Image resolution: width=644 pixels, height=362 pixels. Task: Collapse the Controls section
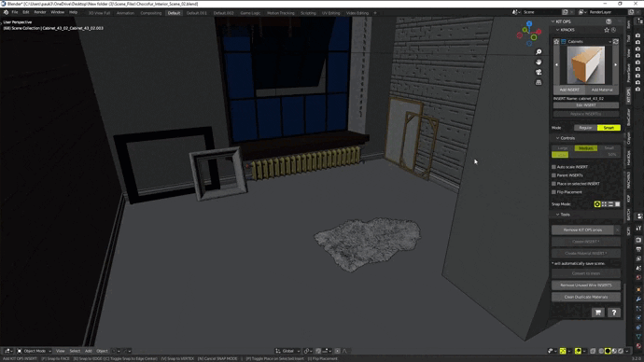[x=566, y=138]
